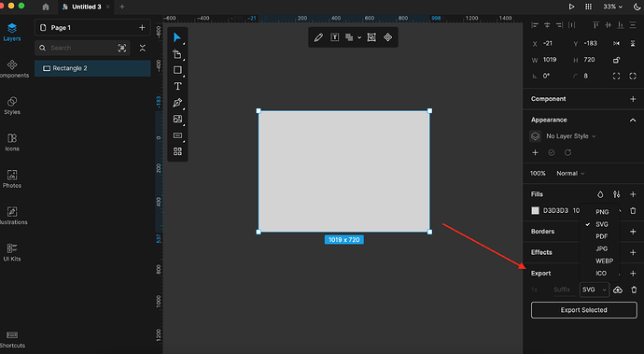644x354 pixels.
Task: Toggle independent corner radius icon
Action: pyautogui.click(x=617, y=76)
